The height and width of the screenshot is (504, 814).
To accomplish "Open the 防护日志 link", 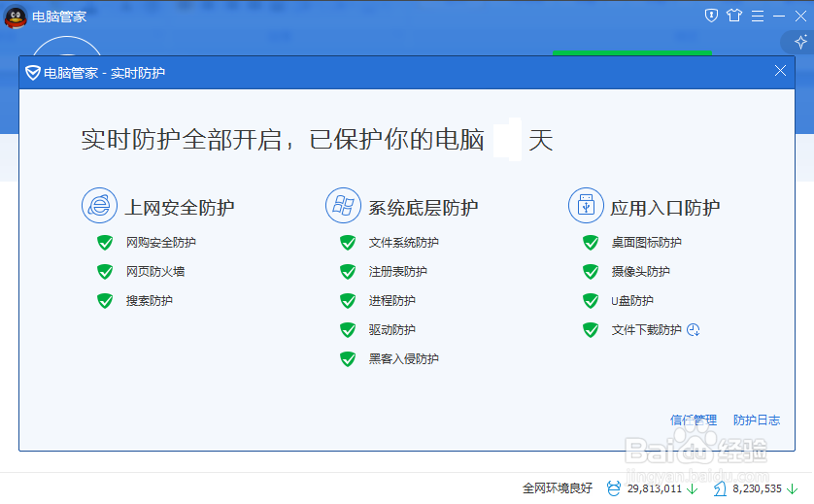I will pyautogui.click(x=757, y=420).
